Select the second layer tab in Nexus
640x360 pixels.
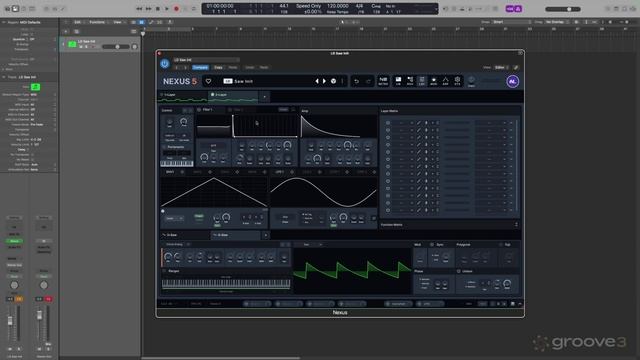(x=233, y=96)
